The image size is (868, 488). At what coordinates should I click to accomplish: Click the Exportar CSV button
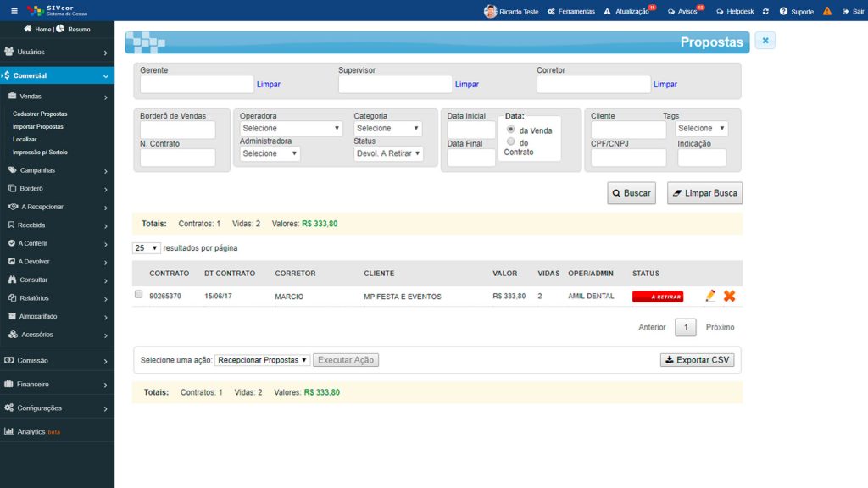(697, 359)
